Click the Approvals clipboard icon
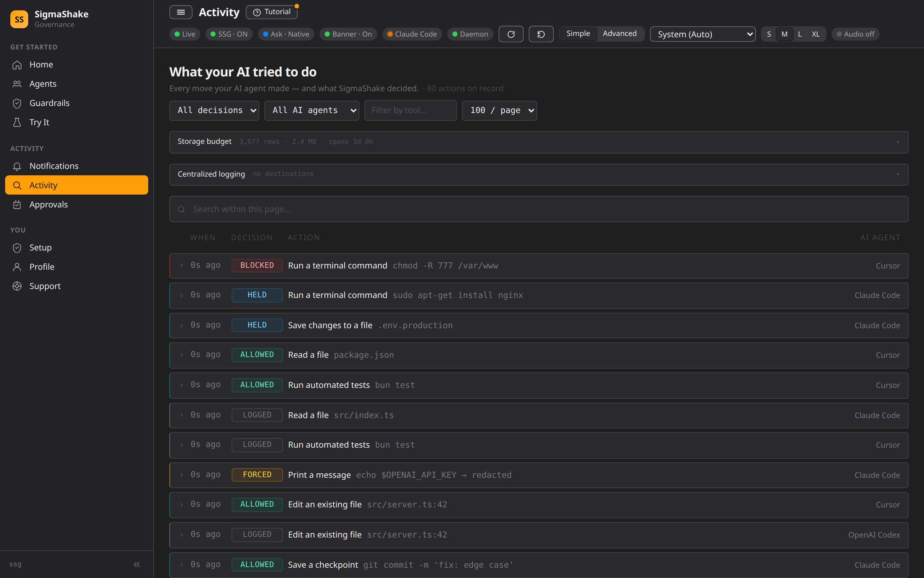Image resolution: width=924 pixels, height=578 pixels. coord(17,205)
